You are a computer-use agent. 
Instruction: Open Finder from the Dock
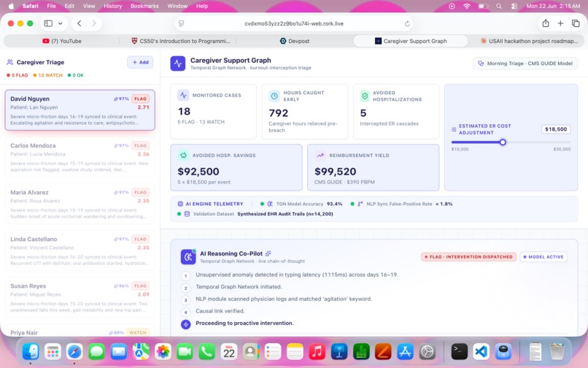pyautogui.click(x=31, y=352)
